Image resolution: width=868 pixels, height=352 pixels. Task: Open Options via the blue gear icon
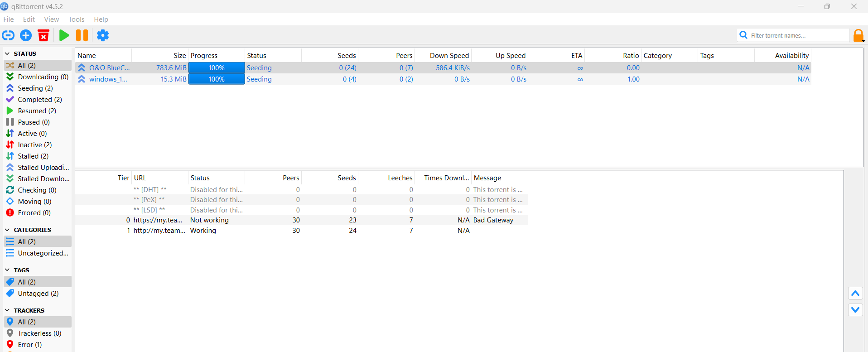pyautogui.click(x=103, y=35)
